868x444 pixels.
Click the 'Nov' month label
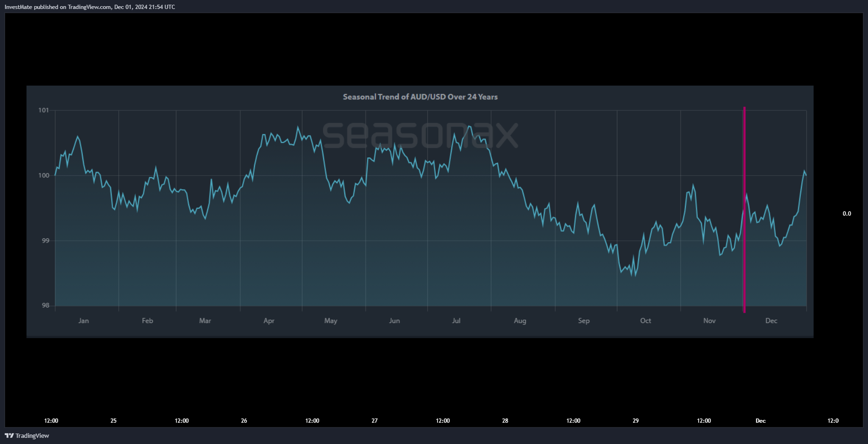click(710, 321)
